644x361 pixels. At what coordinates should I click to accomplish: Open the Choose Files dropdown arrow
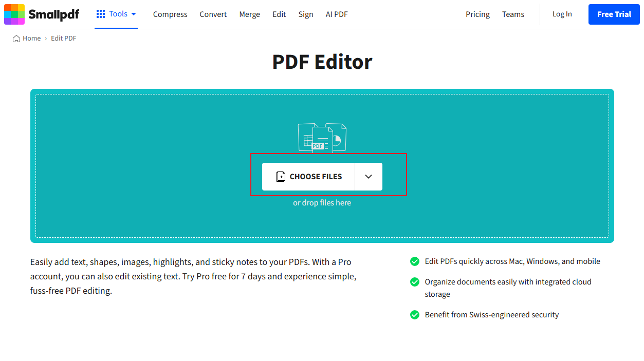[x=369, y=176]
